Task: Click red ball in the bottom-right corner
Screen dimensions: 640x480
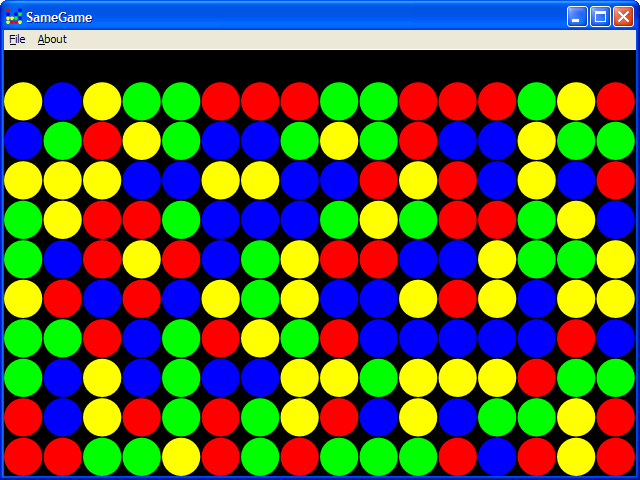Action: (x=616, y=457)
